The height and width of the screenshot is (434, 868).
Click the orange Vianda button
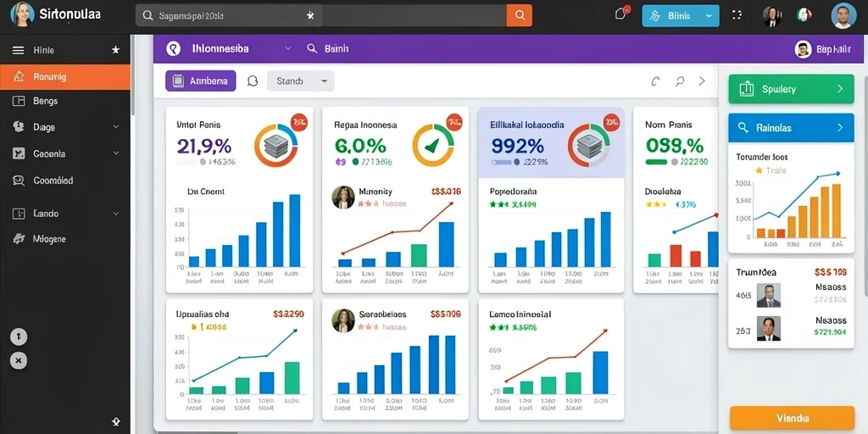pos(793,418)
